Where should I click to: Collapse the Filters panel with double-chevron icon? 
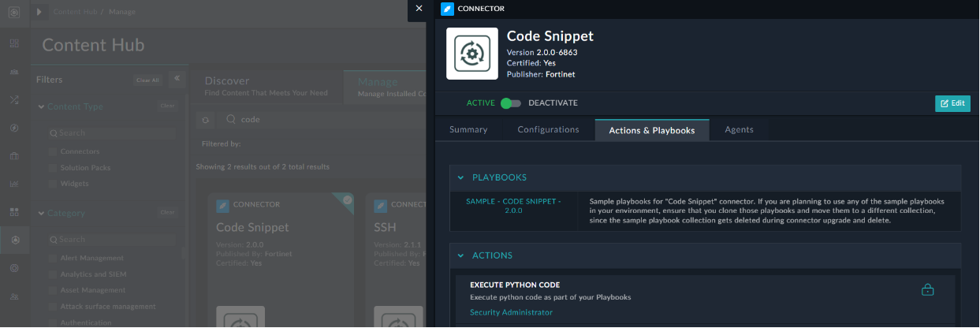point(177,79)
